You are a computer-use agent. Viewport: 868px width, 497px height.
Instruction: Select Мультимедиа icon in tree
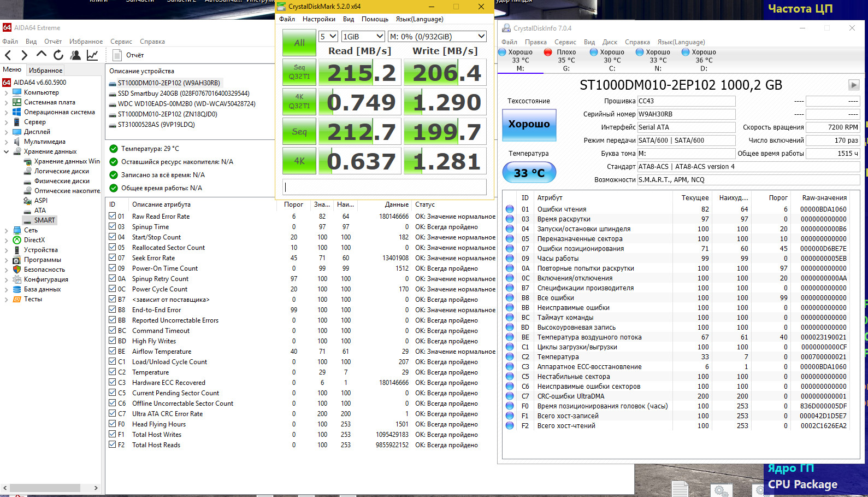[x=17, y=142]
